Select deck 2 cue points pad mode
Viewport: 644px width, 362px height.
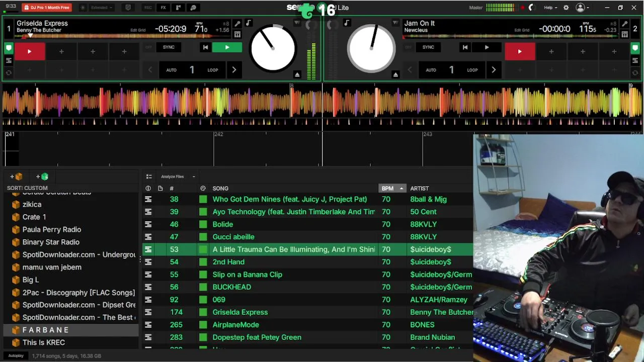(635, 48)
